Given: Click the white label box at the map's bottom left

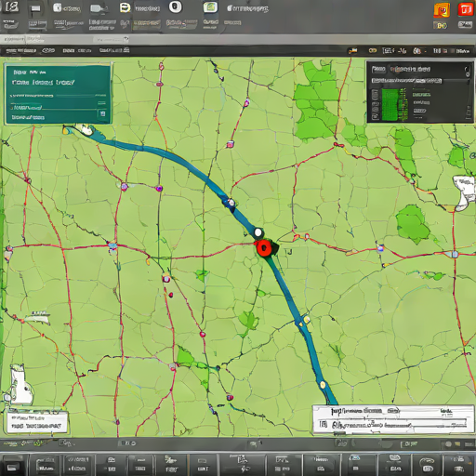Looking at the screenshot, I should click(37, 422).
